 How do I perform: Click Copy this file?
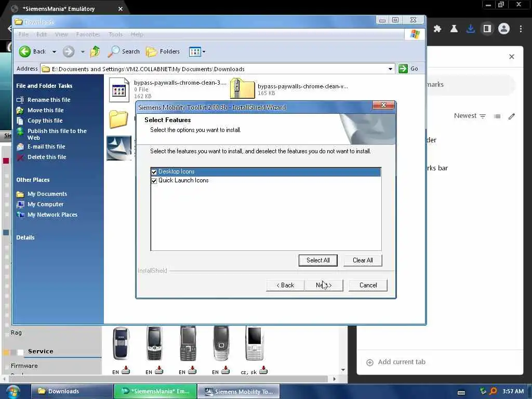45,121
